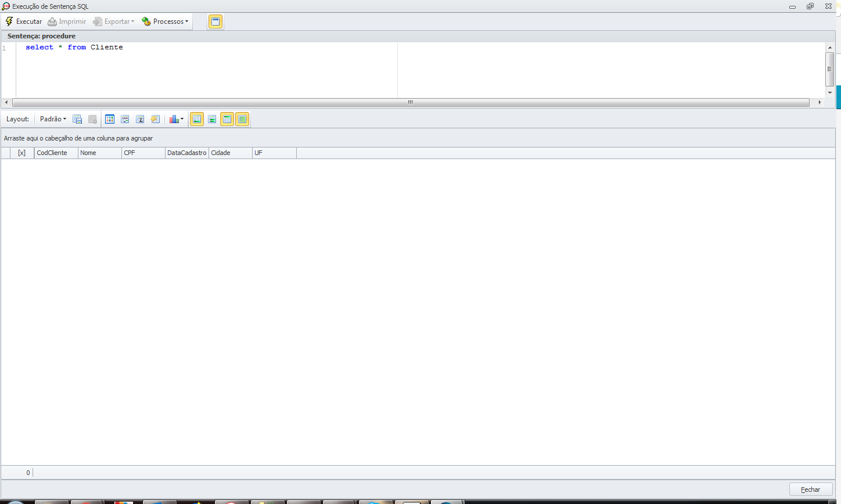Open the bar chart dropdown
Screen dimensions: 841x504
click(x=177, y=119)
